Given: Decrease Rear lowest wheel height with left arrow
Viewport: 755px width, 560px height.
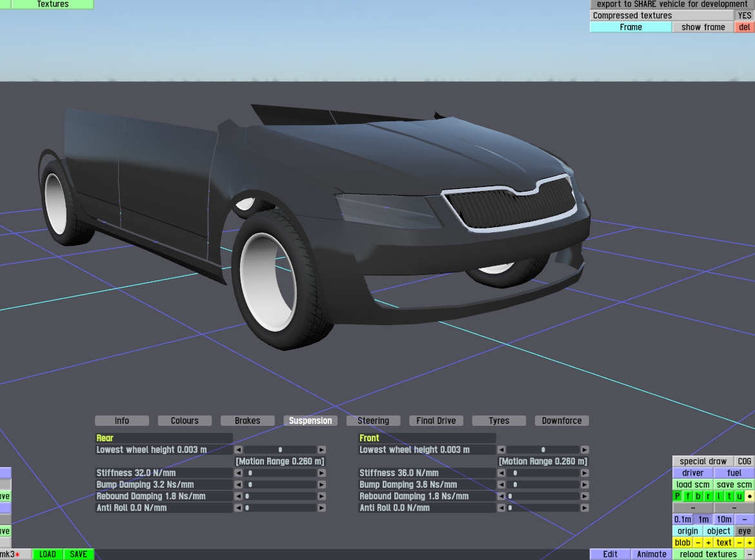Looking at the screenshot, I should (238, 450).
